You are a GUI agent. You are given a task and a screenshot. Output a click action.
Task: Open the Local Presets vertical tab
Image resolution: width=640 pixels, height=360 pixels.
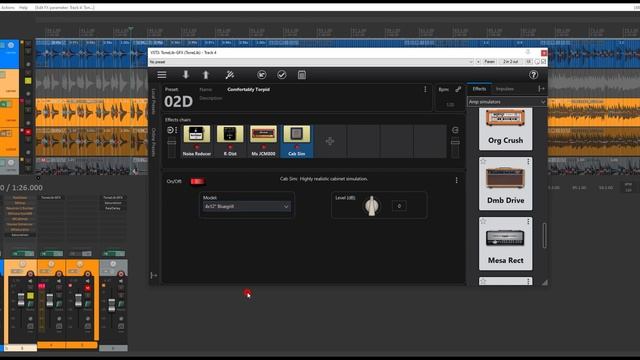coord(154,101)
